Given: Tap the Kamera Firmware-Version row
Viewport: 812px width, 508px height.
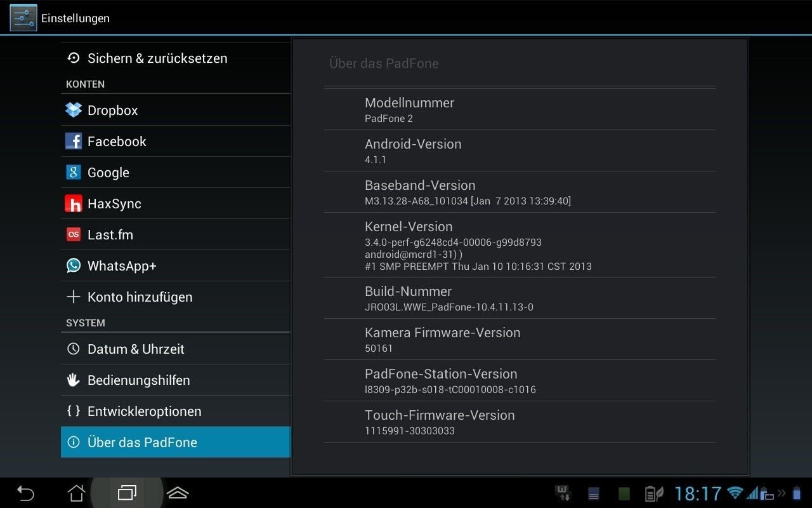Looking at the screenshot, I should pyautogui.click(x=520, y=339).
